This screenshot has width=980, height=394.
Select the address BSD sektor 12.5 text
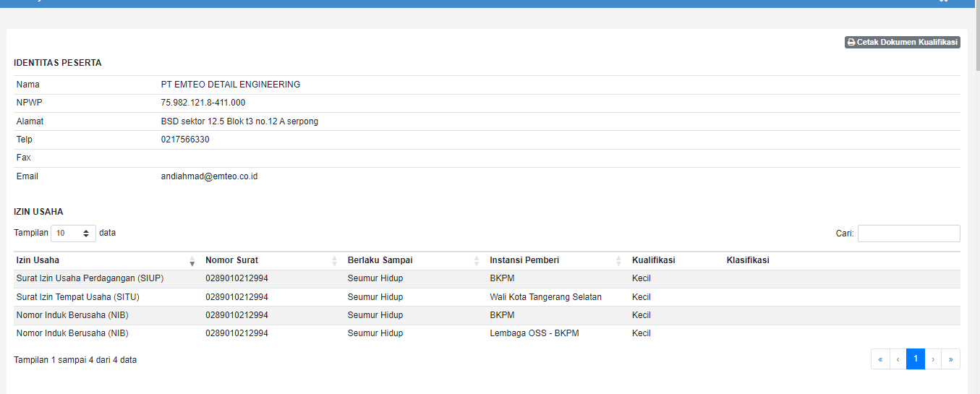[x=239, y=121]
